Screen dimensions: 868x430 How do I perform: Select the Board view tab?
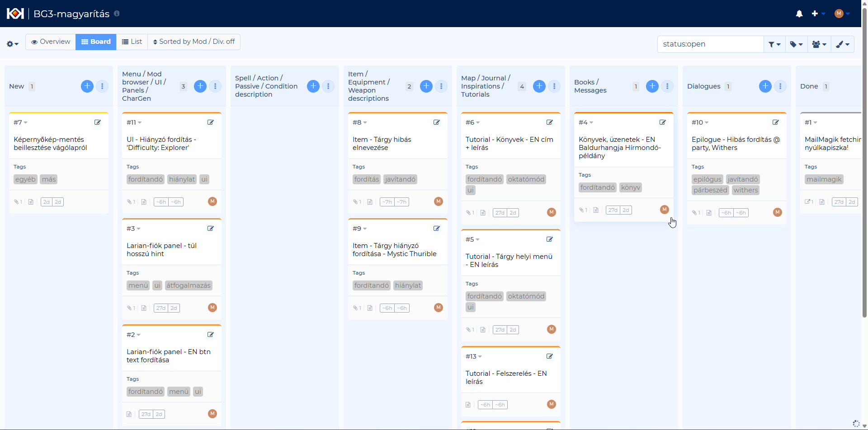click(x=96, y=42)
